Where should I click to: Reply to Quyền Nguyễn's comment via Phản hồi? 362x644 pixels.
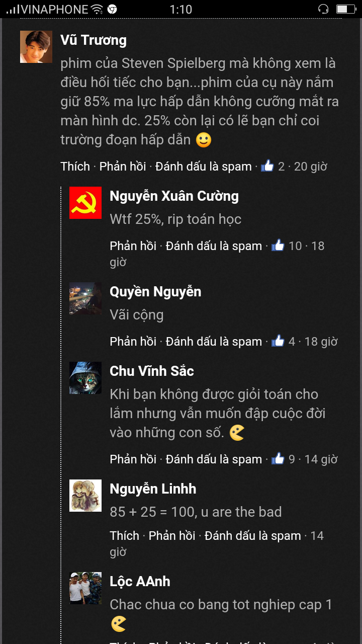pos(133,341)
